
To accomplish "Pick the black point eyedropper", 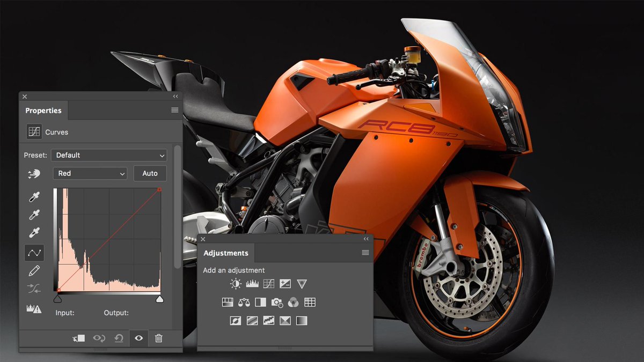I will point(34,197).
